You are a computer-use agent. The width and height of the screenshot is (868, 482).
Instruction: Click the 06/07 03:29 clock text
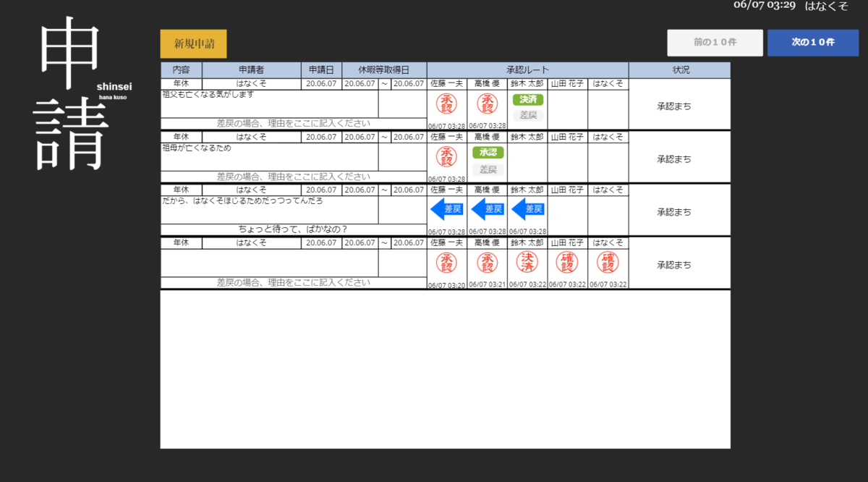(765, 5)
